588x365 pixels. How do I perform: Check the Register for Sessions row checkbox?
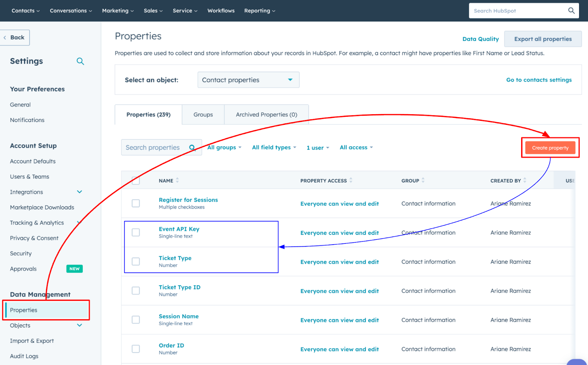(x=136, y=203)
